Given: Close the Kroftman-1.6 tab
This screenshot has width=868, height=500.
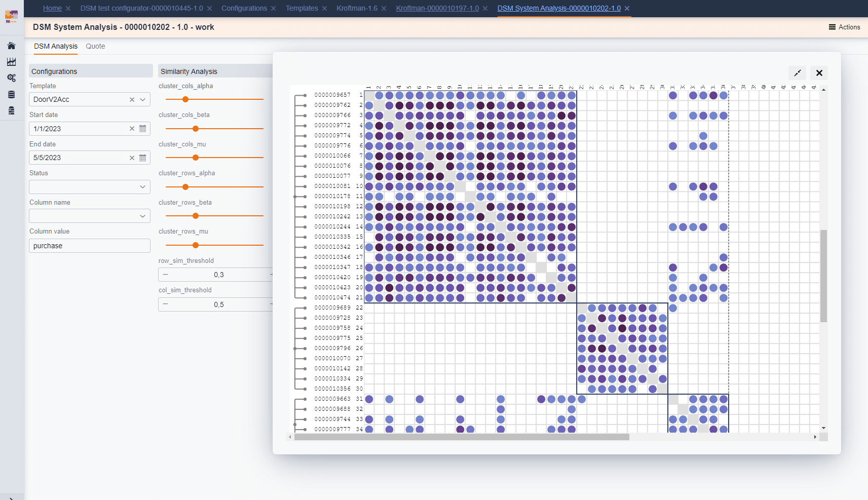Looking at the screenshot, I should coord(384,9).
